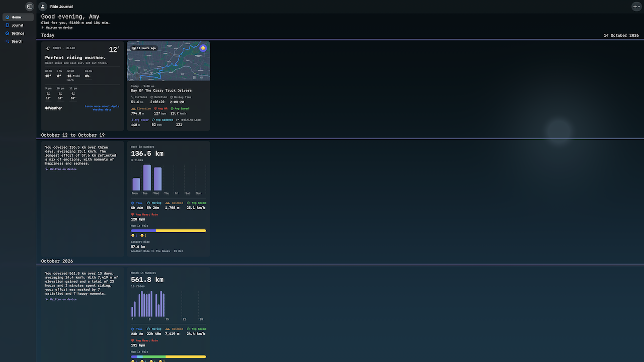The width and height of the screenshot is (644, 362).
Task: Click the Apple Weather logo
Action: coord(54,108)
